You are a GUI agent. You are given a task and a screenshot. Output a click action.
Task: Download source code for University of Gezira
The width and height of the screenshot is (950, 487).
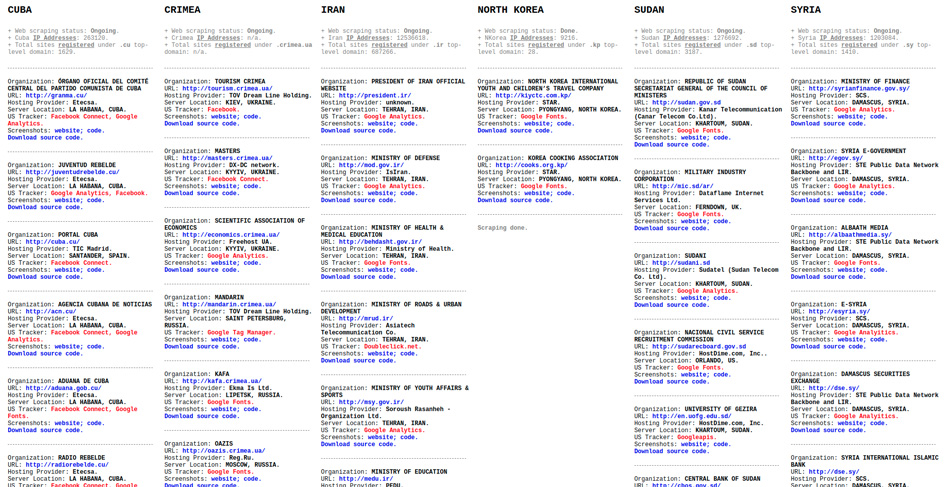671,451
